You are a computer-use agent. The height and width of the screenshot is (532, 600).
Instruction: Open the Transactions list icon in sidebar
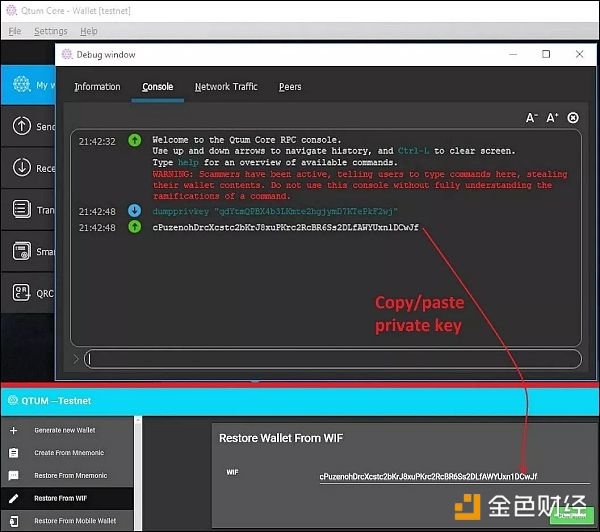click(22, 209)
